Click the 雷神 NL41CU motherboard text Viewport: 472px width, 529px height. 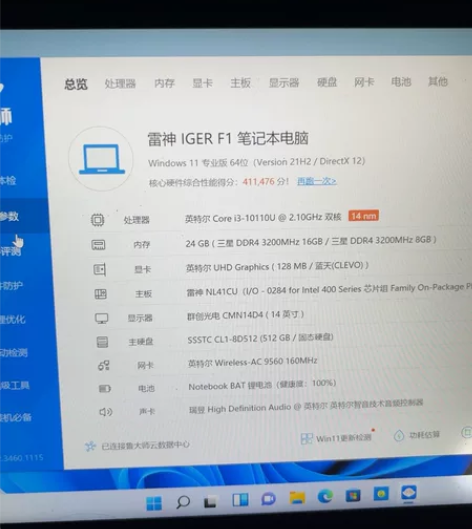pyautogui.click(x=329, y=289)
